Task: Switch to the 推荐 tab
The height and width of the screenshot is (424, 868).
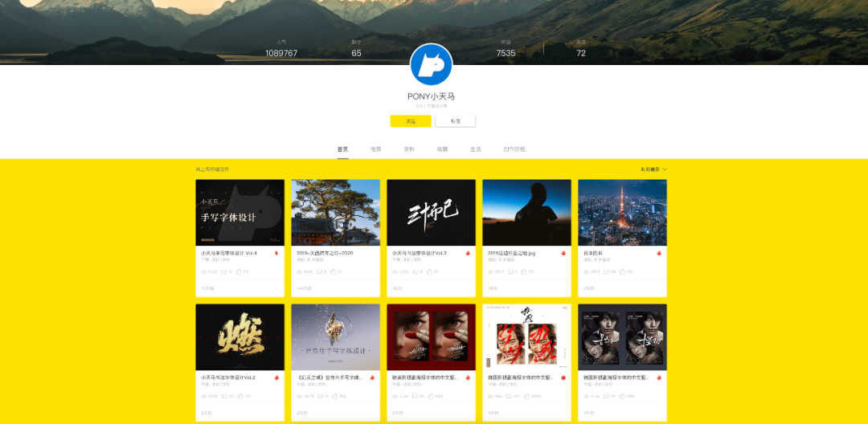Action: [376, 149]
